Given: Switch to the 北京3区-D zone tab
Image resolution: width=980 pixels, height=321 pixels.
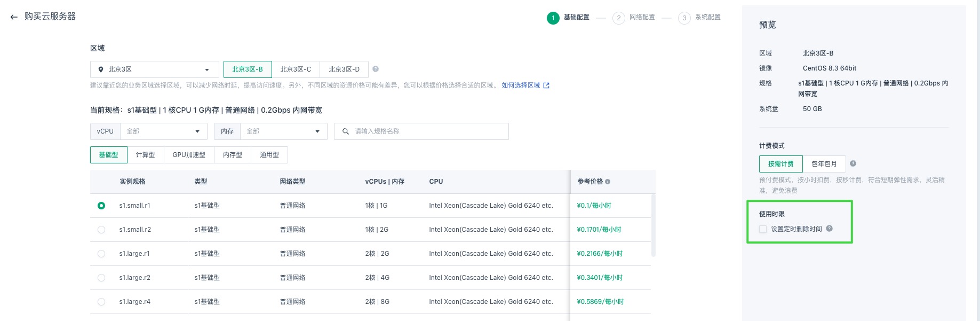Looking at the screenshot, I should pos(344,69).
